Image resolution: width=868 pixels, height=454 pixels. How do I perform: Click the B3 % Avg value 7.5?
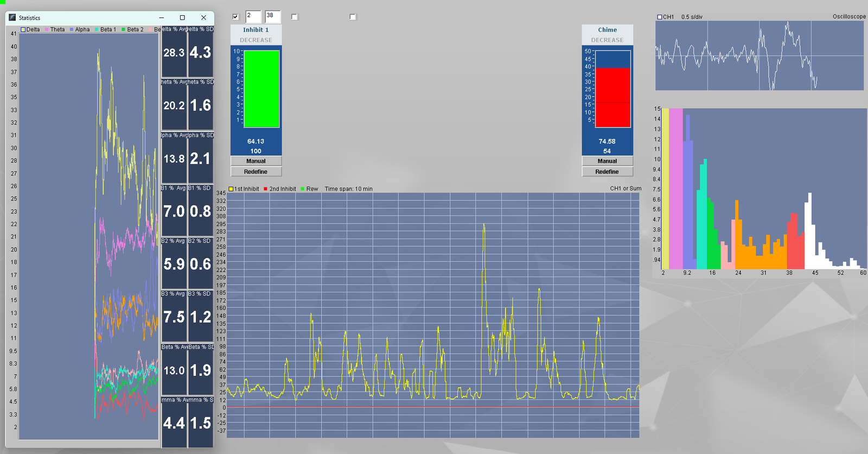[x=174, y=317]
